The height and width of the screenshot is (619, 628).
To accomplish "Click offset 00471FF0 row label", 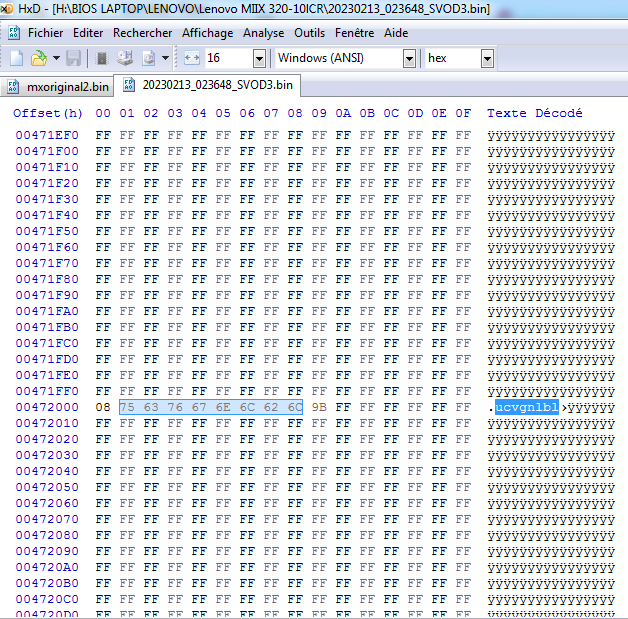I will pyautogui.click(x=47, y=391).
